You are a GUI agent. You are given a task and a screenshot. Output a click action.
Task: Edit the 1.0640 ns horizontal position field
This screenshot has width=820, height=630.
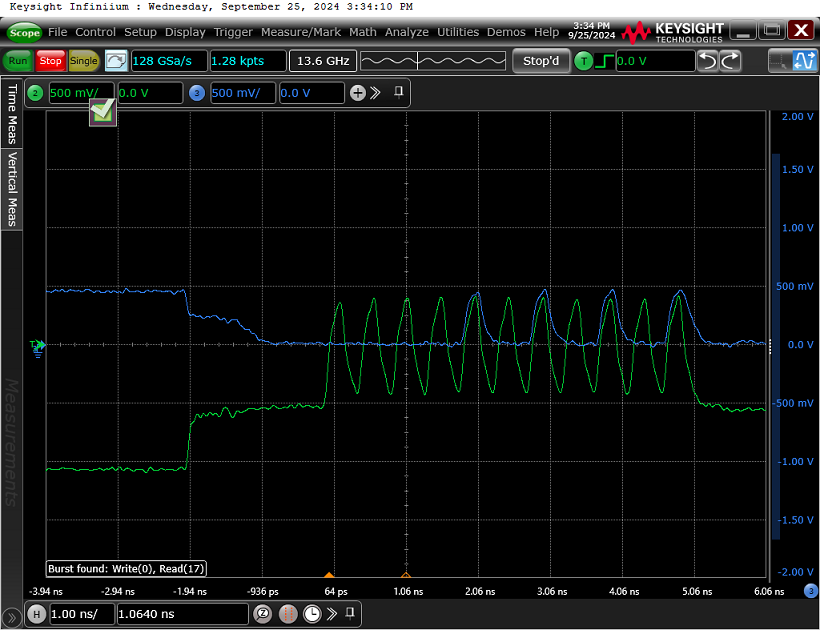(x=183, y=614)
